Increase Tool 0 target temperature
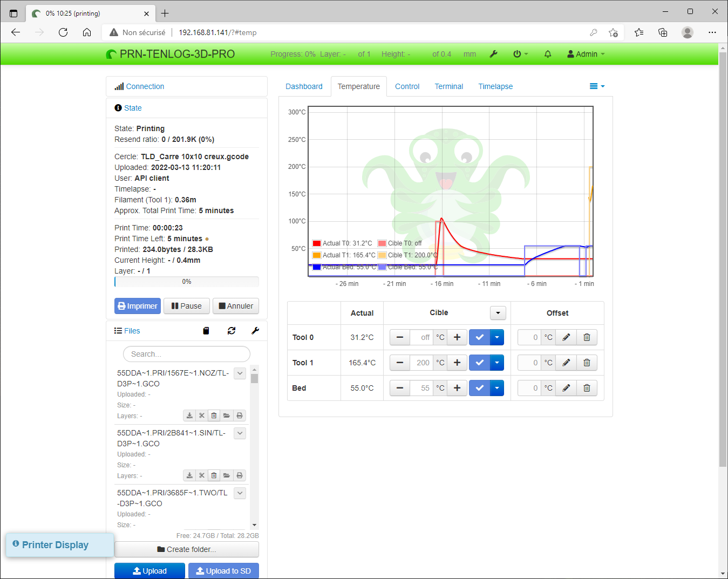Viewport: 728px width, 579px height. (457, 337)
